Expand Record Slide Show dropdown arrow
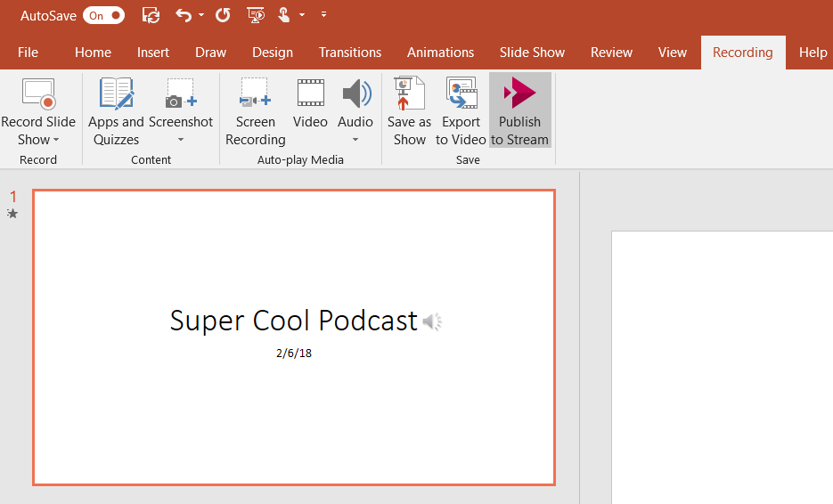This screenshot has height=504, width=833. pos(56,140)
